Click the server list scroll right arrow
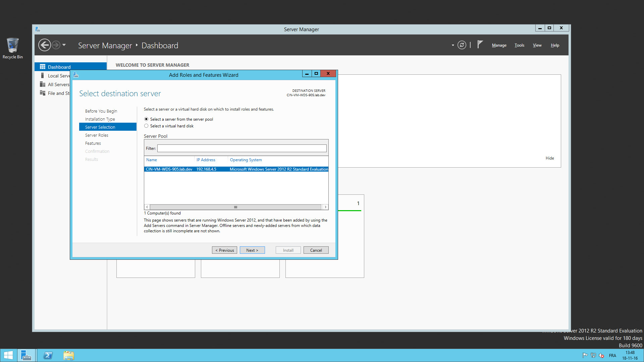The width and height of the screenshot is (644, 362). 325,207
